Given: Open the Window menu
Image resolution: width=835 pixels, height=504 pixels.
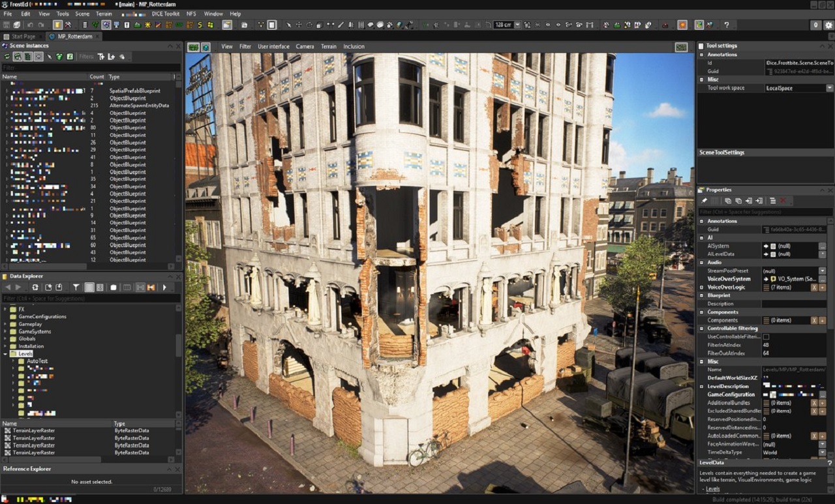Looking at the screenshot, I should (213, 14).
